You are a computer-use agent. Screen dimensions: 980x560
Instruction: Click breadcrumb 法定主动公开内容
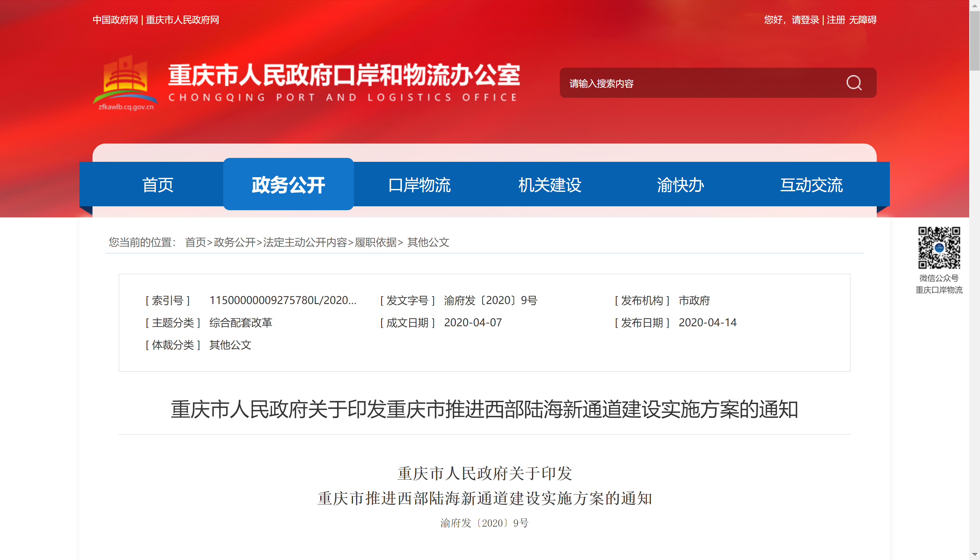click(x=305, y=242)
